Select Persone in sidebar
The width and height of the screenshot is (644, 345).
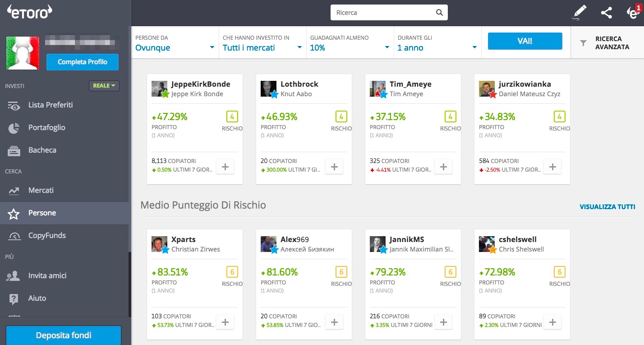click(x=64, y=213)
